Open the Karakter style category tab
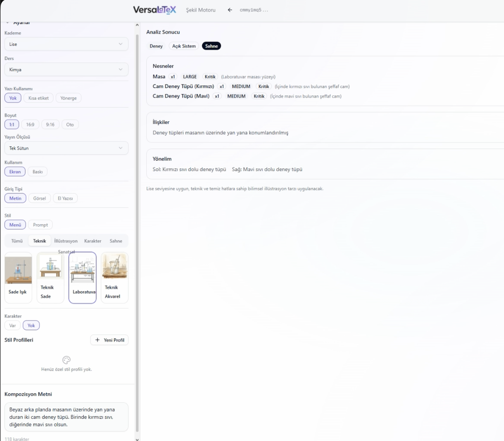This screenshot has height=441, width=504. [x=93, y=241]
